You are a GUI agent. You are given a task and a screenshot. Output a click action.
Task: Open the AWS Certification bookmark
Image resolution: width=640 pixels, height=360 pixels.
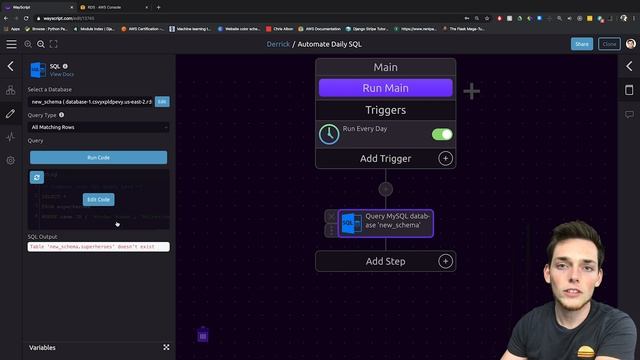pyautogui.click(x=142, y=29)
